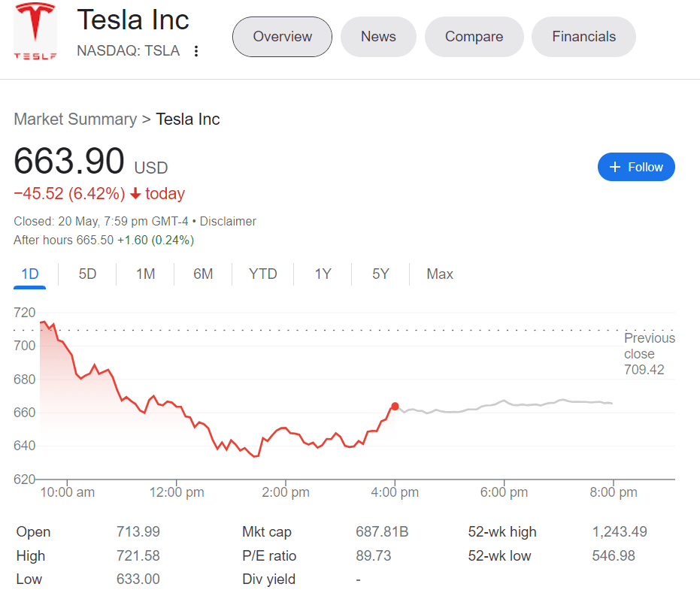
Task: Display the 5Y chart range
Action: click(380, 274)
